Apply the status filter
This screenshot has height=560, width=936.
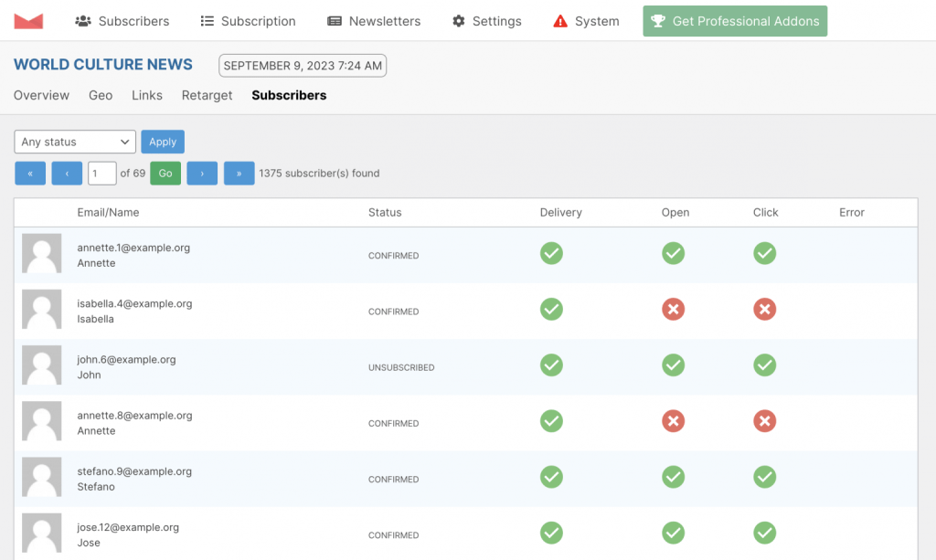(x=163, y=142)
